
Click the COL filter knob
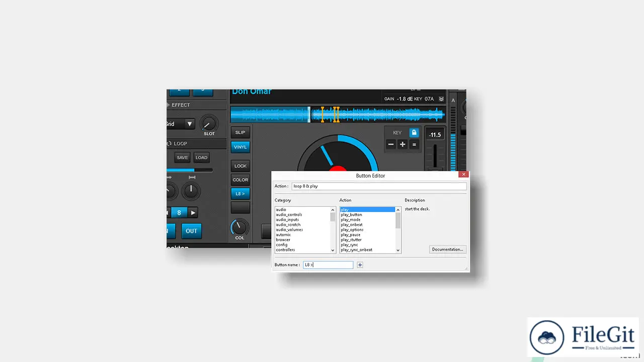pyautogui.click(x=239, y=228)
